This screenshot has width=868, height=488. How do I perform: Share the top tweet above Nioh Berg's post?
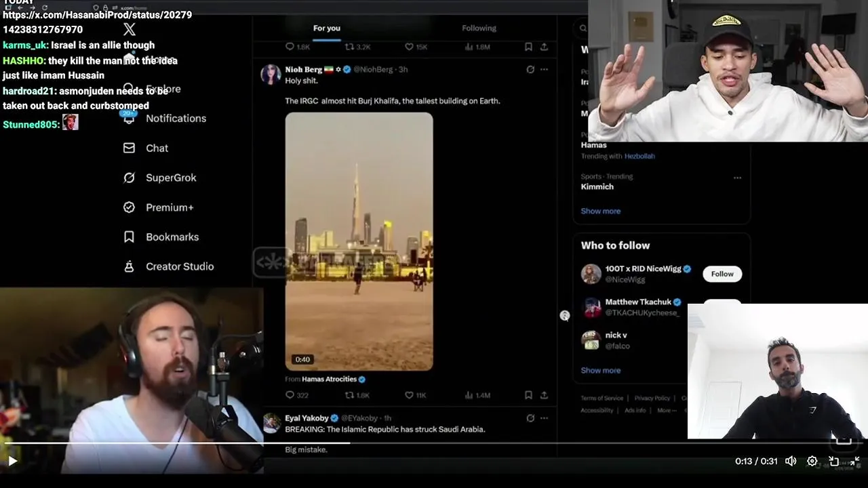544,47
